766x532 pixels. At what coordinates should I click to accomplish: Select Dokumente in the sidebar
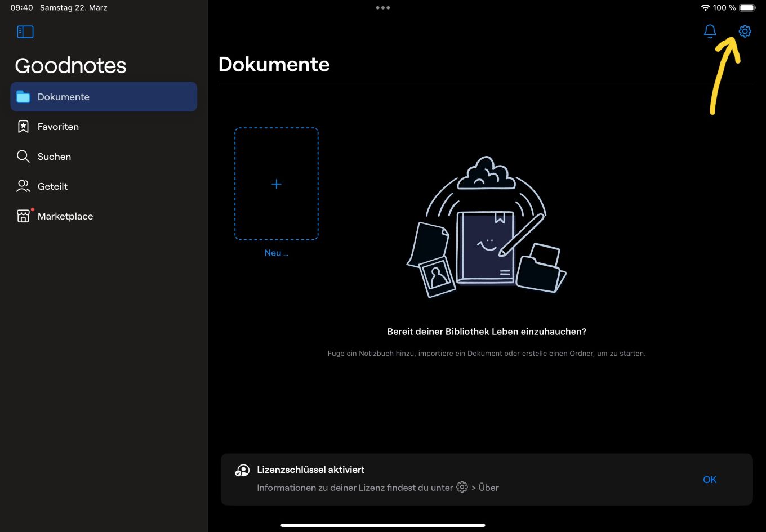[x=104, y=97]
